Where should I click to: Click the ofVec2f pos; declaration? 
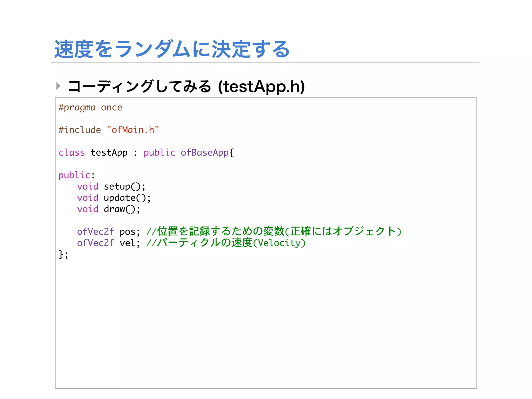pyautogui.click(x=109, y=232)
